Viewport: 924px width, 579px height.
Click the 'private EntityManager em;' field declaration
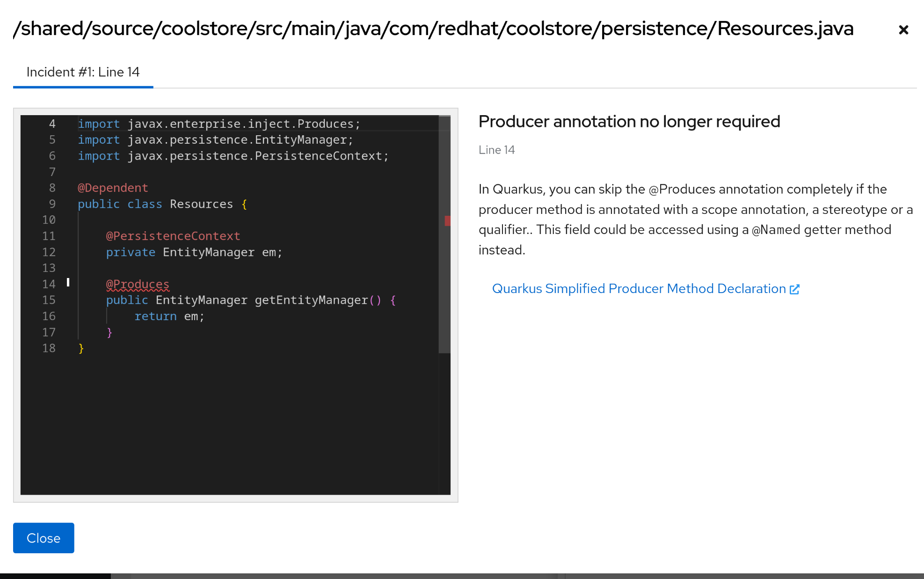(x=194, y=252)
